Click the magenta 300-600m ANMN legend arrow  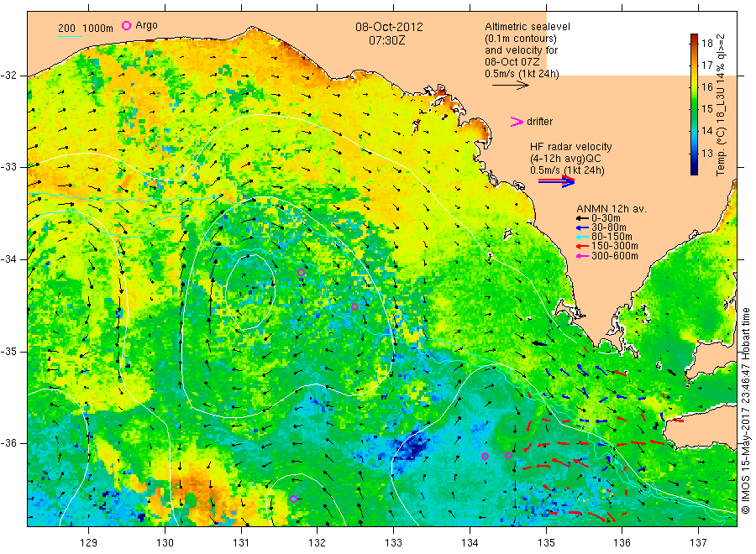click(x=582, y=256)
